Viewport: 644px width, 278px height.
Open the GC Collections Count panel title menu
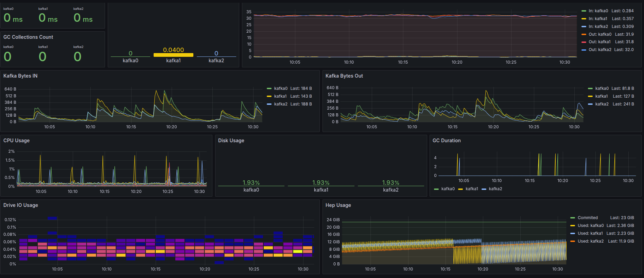28,37
